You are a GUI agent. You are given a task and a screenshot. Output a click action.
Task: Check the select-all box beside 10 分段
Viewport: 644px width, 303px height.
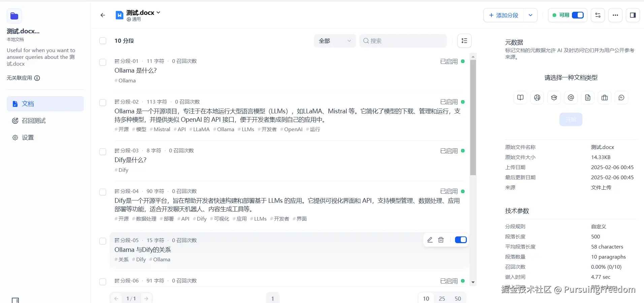[103, 41]
